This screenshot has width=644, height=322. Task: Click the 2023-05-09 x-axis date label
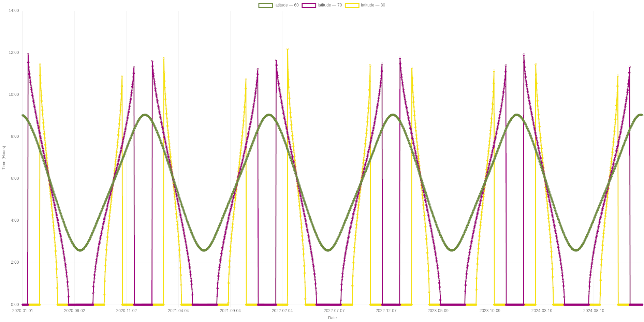(438, 311)
